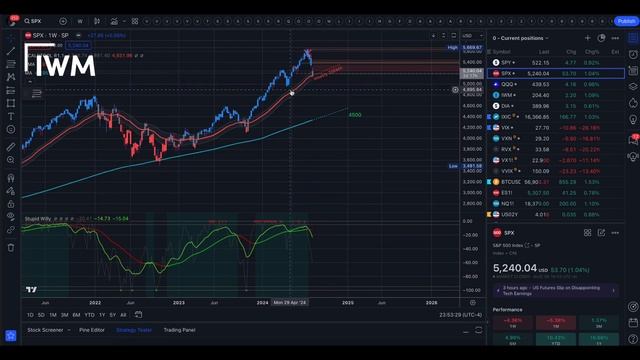
Task: Open the candle chart style selector
Action: [x=97, y=21]
